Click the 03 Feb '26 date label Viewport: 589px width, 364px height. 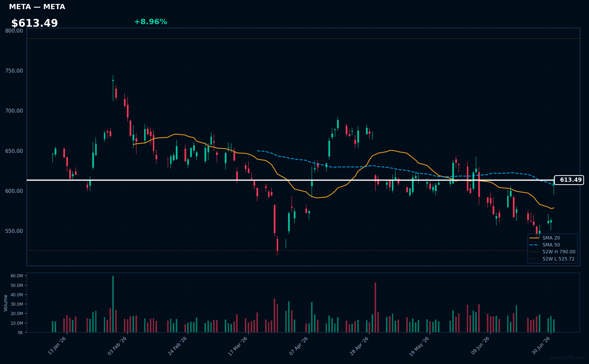pyautogui.click(x=117, y=346)
